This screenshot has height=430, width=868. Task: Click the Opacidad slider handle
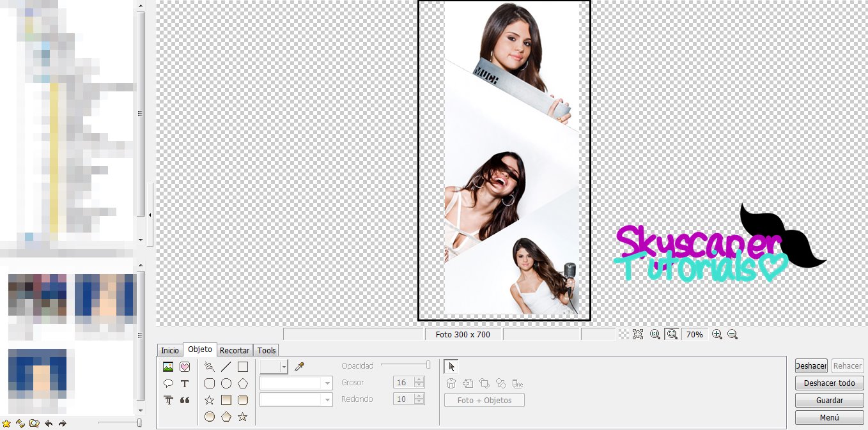coord(428,365)
